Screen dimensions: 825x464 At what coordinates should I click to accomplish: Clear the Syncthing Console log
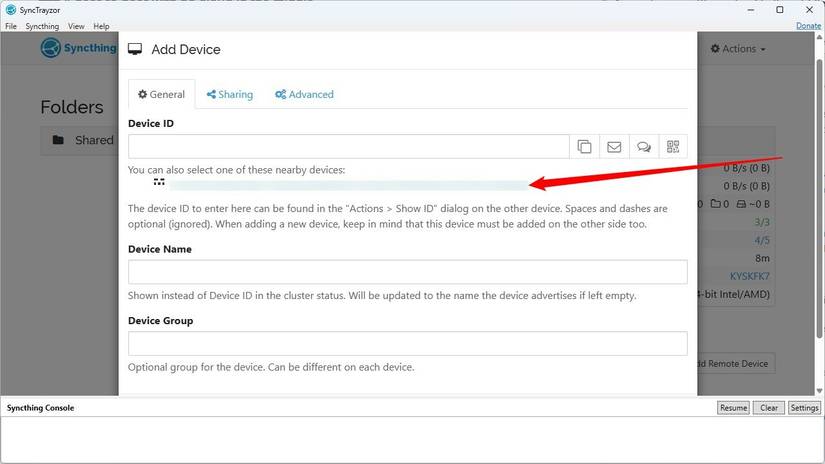769,408
